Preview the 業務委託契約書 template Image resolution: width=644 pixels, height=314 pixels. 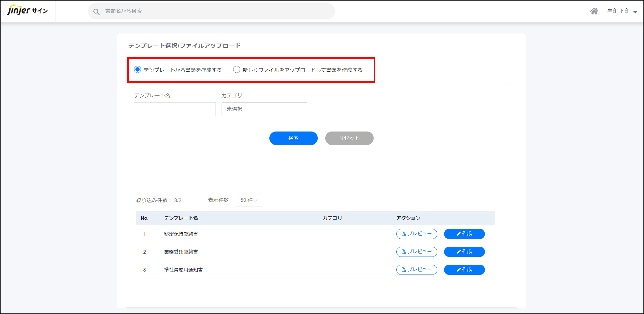click(x=417, y=252)
